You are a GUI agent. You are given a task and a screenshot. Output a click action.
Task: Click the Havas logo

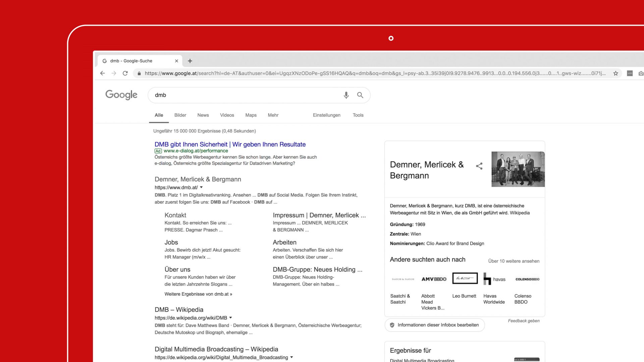pos(494,279)
